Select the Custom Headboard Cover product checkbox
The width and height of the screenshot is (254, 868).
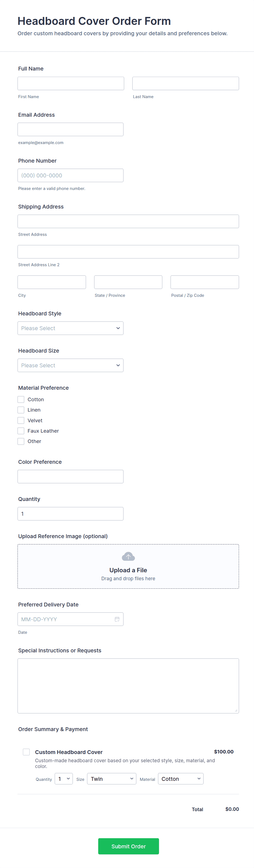point(26,752)
